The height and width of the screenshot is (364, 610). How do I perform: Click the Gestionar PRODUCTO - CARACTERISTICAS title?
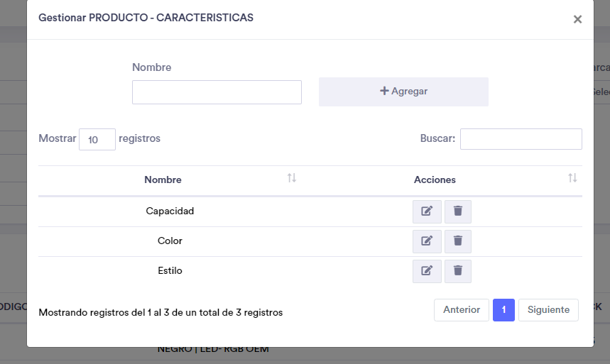146,18
